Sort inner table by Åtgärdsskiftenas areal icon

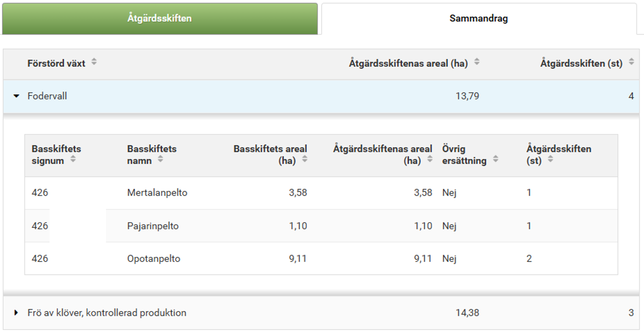430,159
